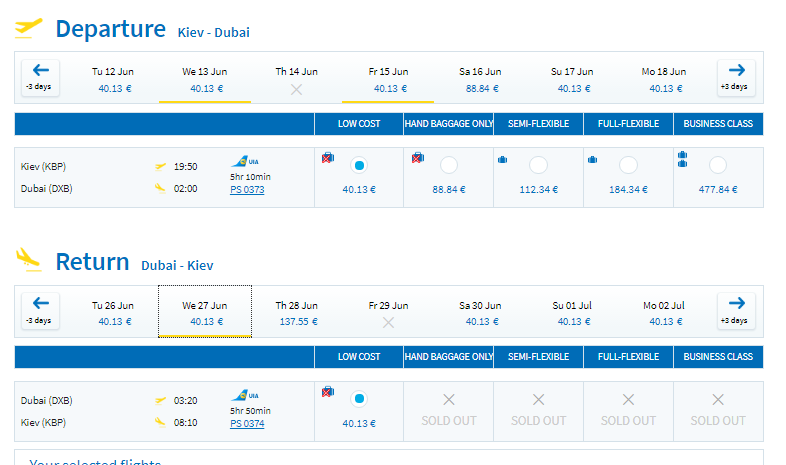786x465 pixels.
Task: Open flight PS 0373 details link
Action: coord(247,189)
